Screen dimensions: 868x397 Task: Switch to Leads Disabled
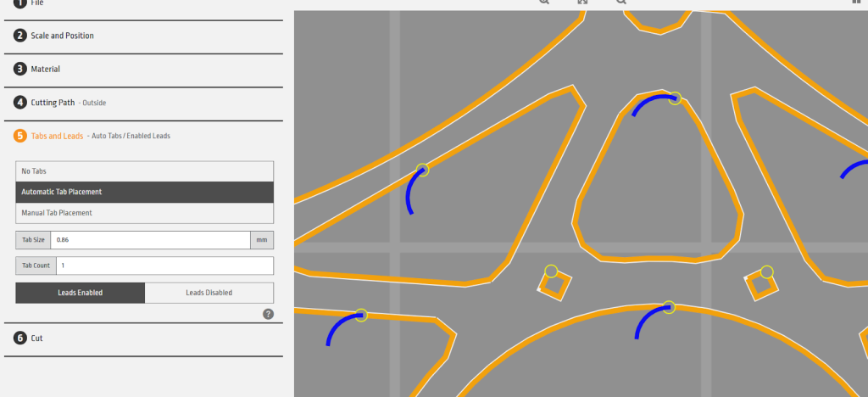click(x=209, y=293)
